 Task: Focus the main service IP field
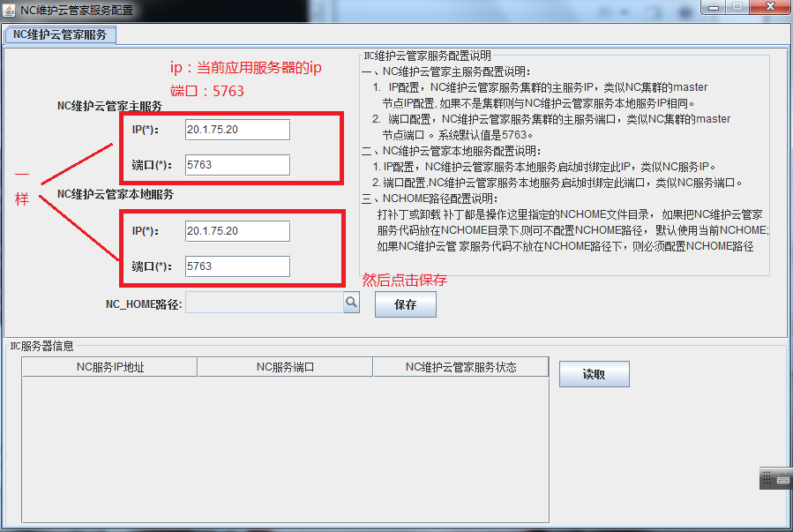click(237, 130)
